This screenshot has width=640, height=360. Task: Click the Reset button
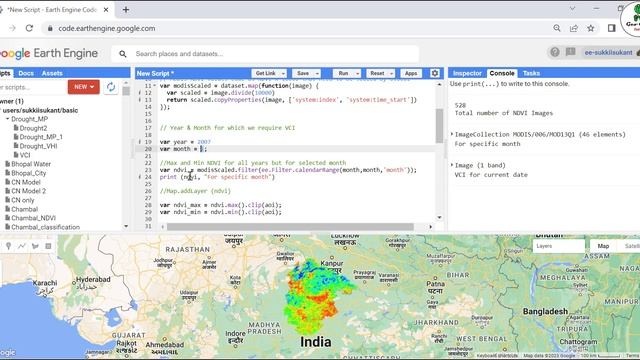[377, 73]
